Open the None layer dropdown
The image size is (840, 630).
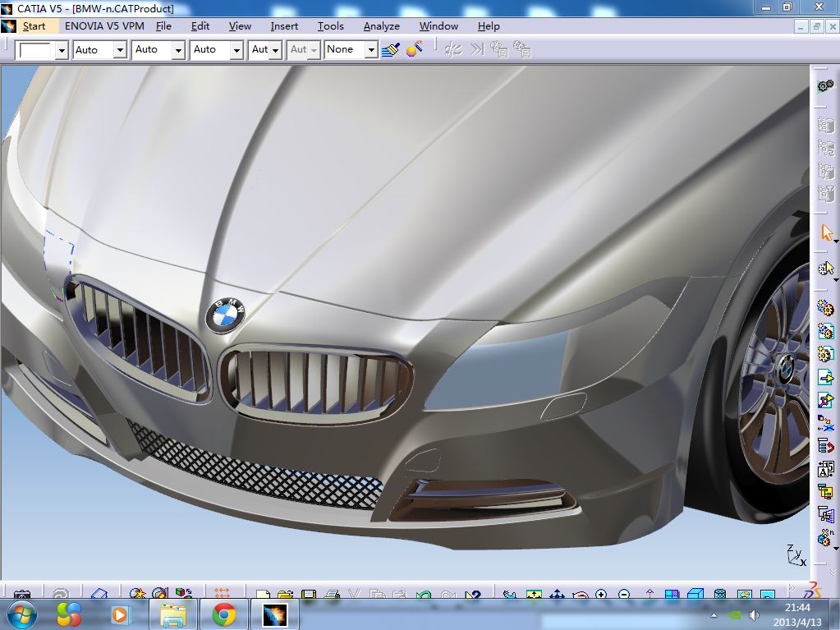coord(370,50)
